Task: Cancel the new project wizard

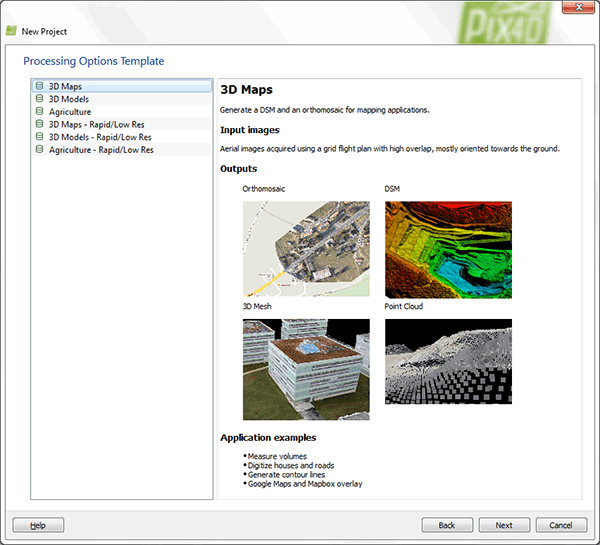Action: [x=561, y=525]
